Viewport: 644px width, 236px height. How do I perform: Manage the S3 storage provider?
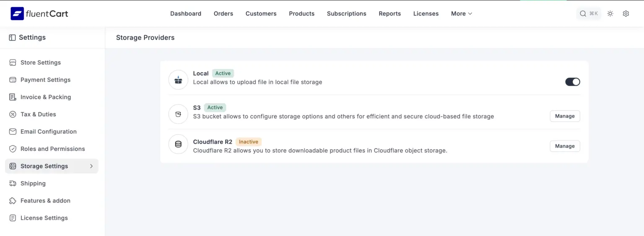565,116
